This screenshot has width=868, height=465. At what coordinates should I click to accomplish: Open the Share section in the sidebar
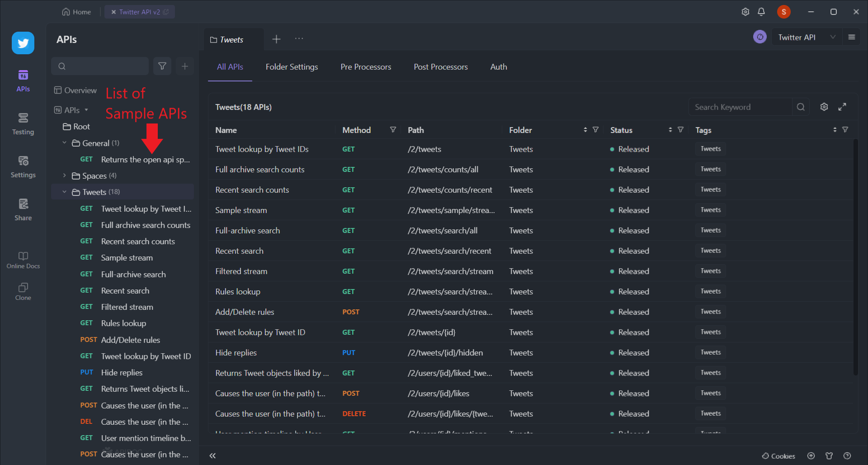tap(23, 210)
